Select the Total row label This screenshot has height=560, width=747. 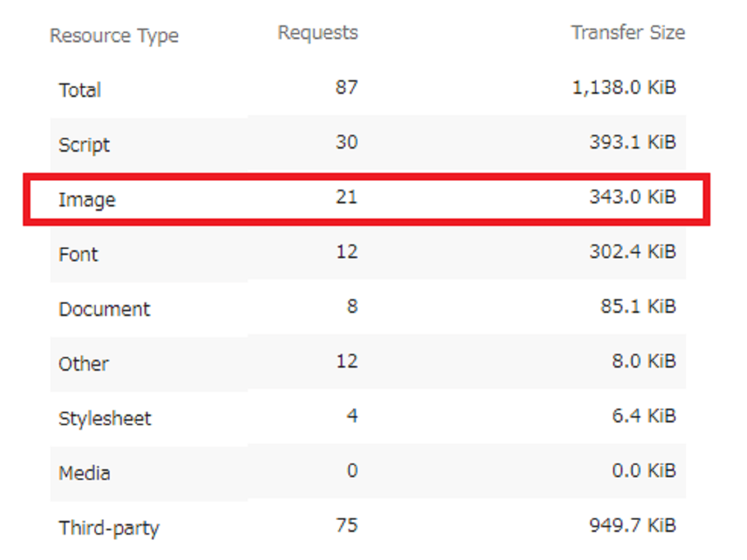pos(80,91)
